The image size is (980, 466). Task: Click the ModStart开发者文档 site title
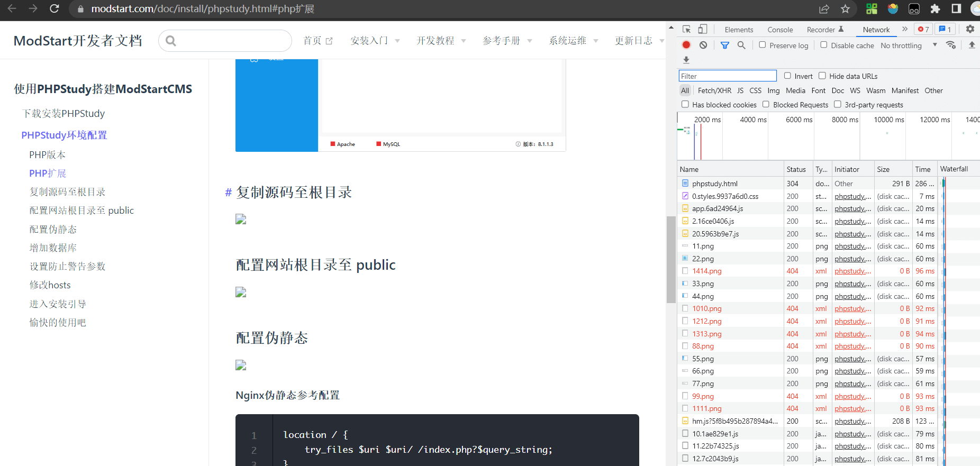pos(78,41)
